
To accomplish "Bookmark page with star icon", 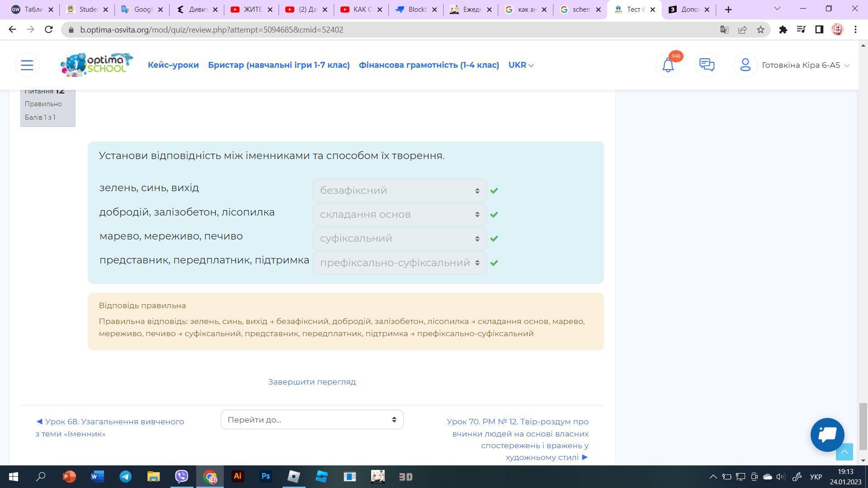I will click(760, 30).
